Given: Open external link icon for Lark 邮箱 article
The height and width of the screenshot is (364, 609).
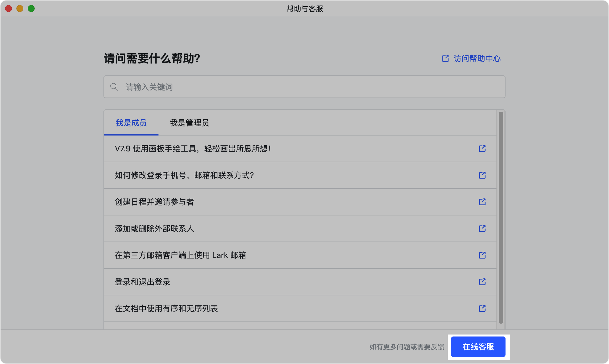Looking at the screenshot, I should [x=482, y=255].
